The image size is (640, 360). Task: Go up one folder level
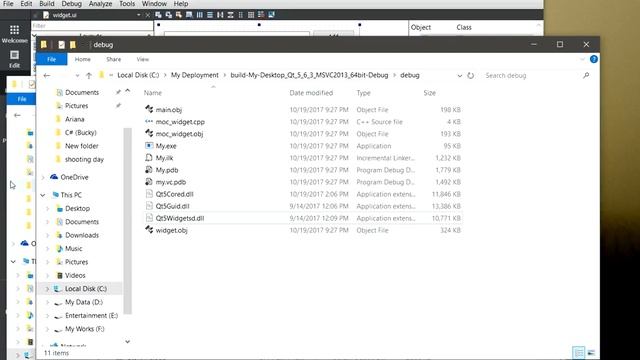click(89, 76)
